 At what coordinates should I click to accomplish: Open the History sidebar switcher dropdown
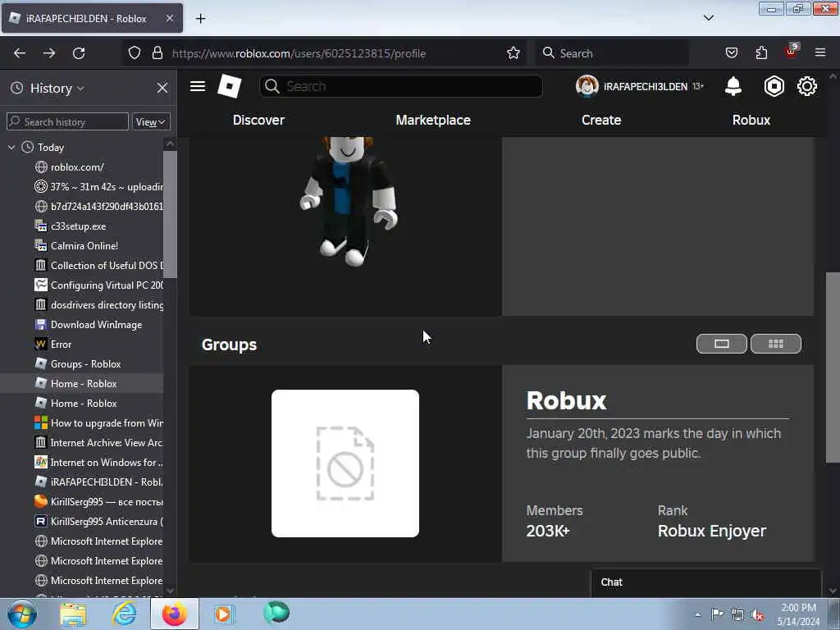57,88
